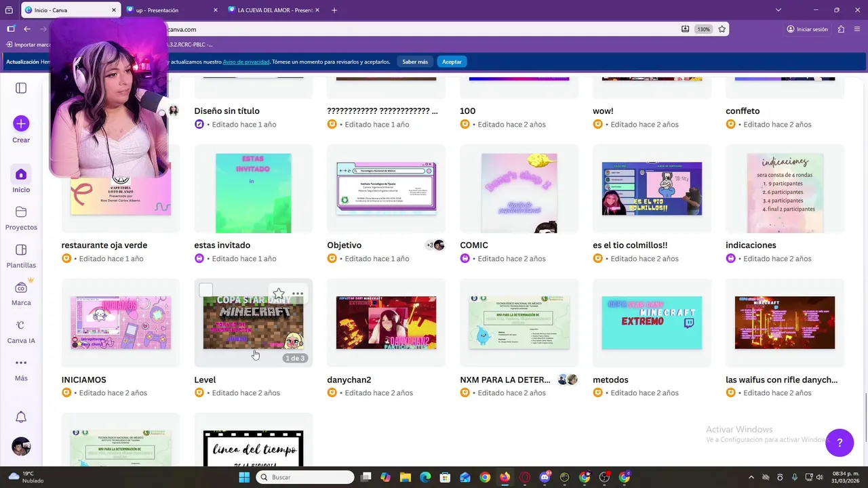Click install app icon in address bar
Viewport: 868px width, 488px height.
pyautogui.click(x=686, y=29)
